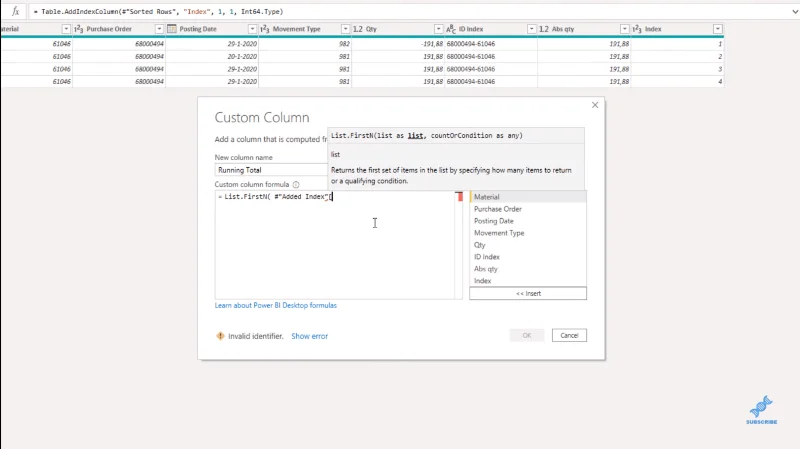
Task: Click the -191,88 Qty cell in first row
Action: (398, 44)
